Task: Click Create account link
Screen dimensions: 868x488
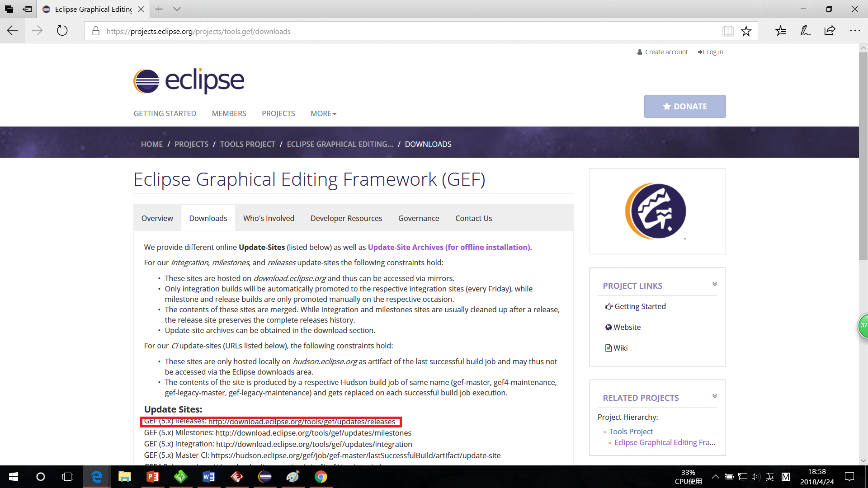Action: 663,52
